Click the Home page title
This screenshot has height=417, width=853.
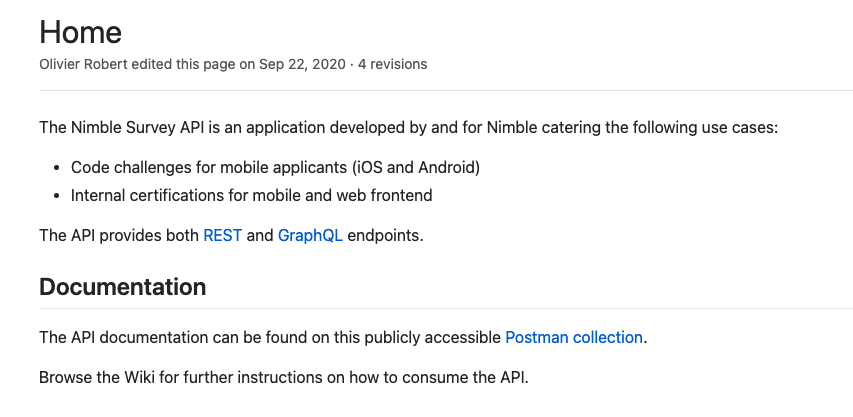80,31
